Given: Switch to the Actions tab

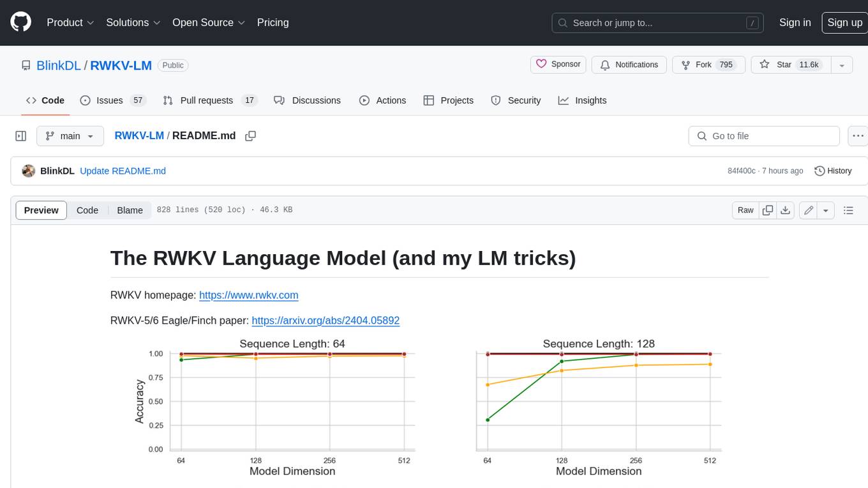Looking at the screenshot, I should [x=382, y=100].
